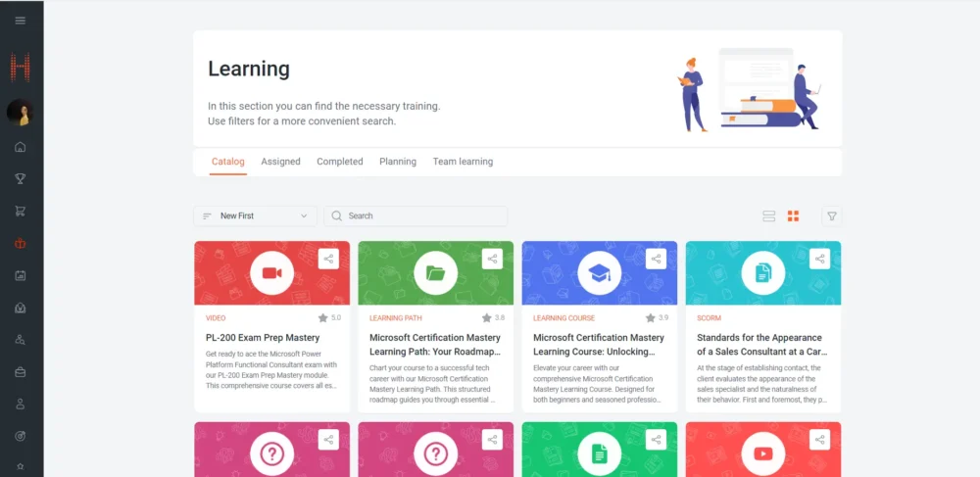Screen dimensions: 980x477
Task: Click the user profile avatar
Action: point(21,113)
